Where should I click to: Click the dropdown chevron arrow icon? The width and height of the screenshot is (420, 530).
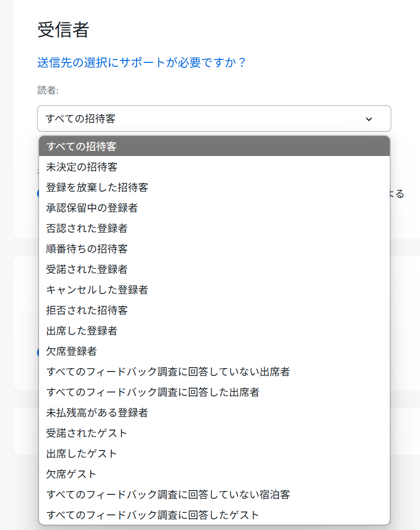369,119
